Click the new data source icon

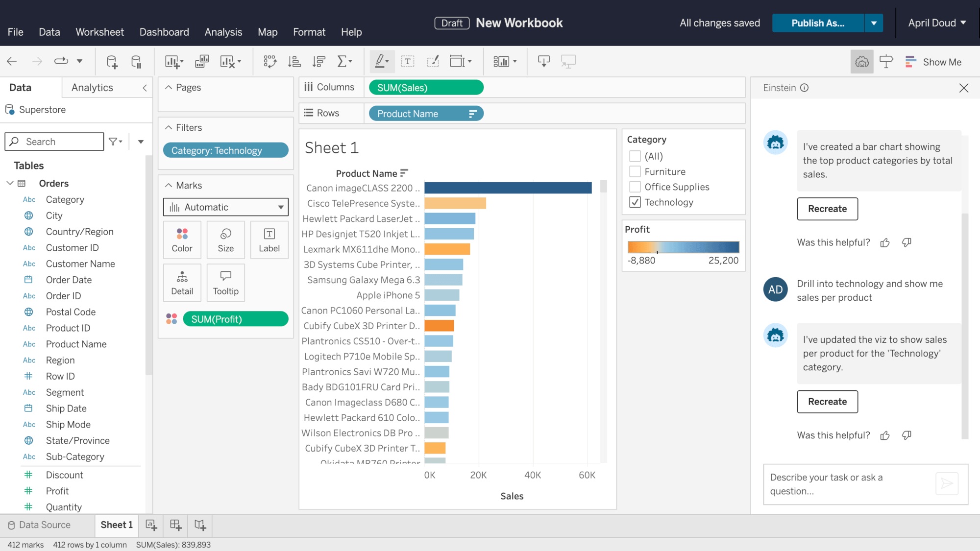point(112,62)
